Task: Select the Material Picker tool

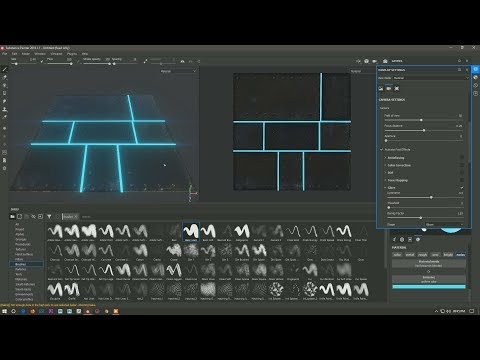Action: coord(5,117)
